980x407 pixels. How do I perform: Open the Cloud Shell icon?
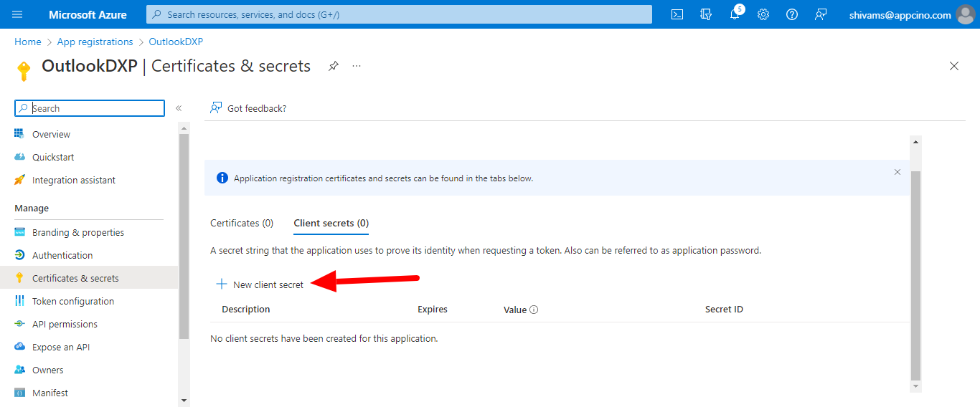[677, 14]
